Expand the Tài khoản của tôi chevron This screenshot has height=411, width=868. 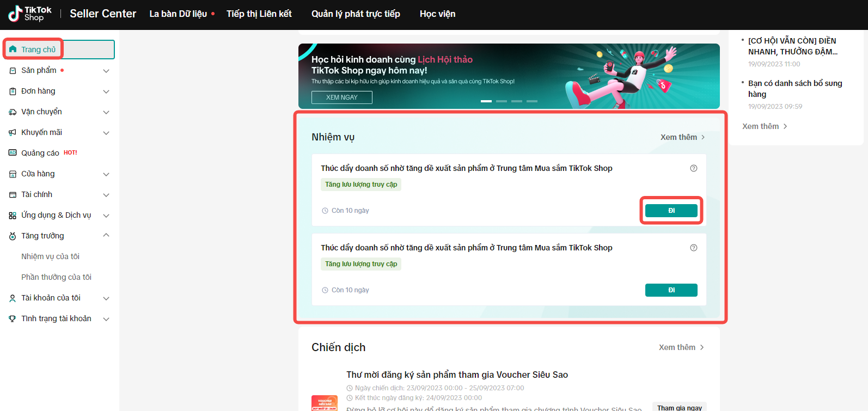[106, 298]
